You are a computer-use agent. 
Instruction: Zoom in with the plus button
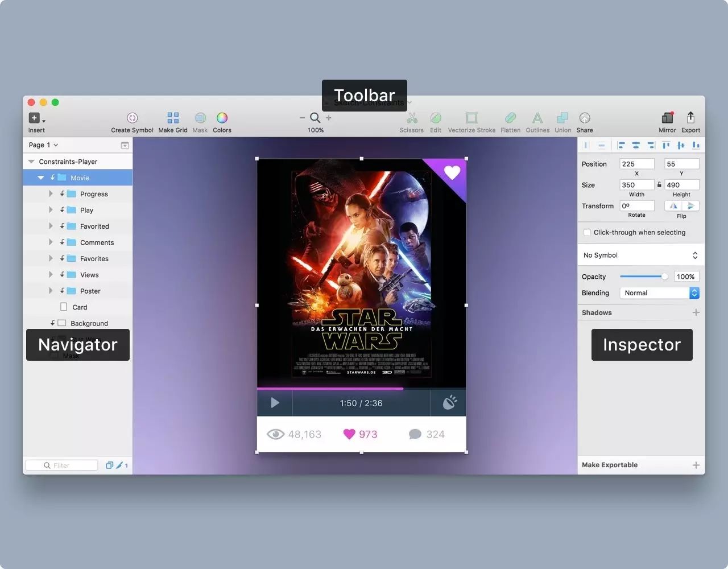[x=329, y=118]
